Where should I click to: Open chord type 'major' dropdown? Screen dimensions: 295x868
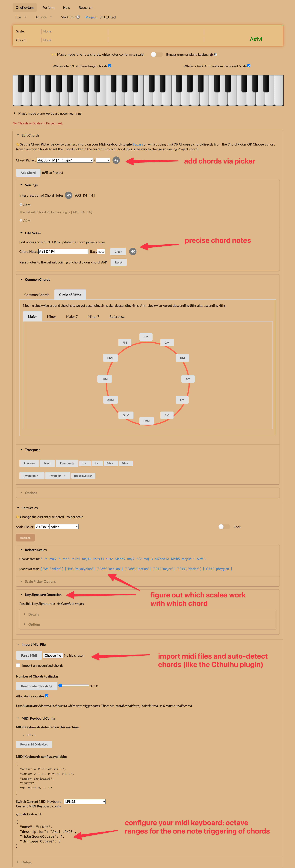tap(72, 160)
